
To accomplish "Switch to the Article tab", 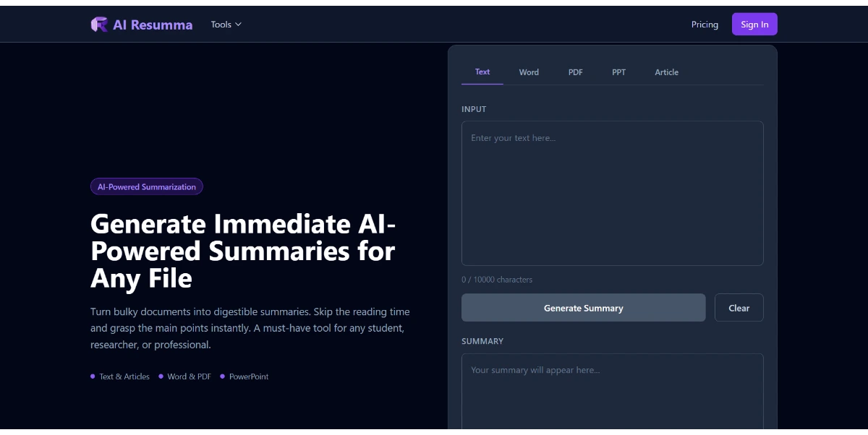I will tap(667, 72).
